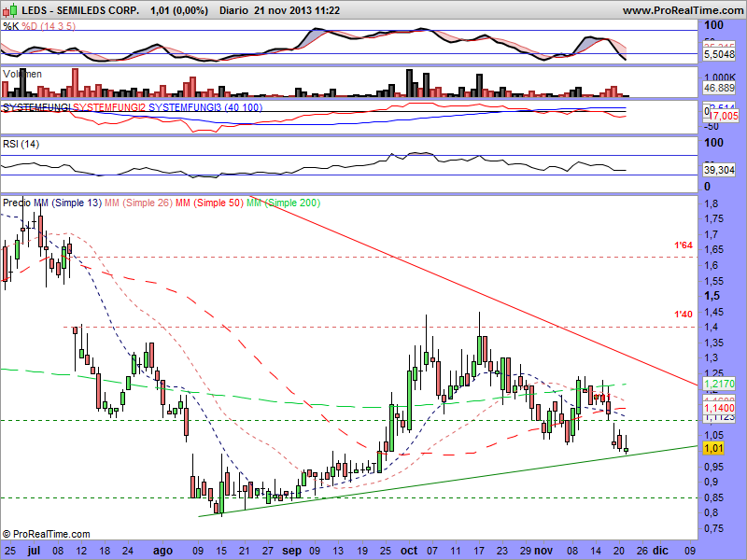This screenshot has height=560, width=747.
Task: Open the Diario timeframe label
Action: point(233,10)
